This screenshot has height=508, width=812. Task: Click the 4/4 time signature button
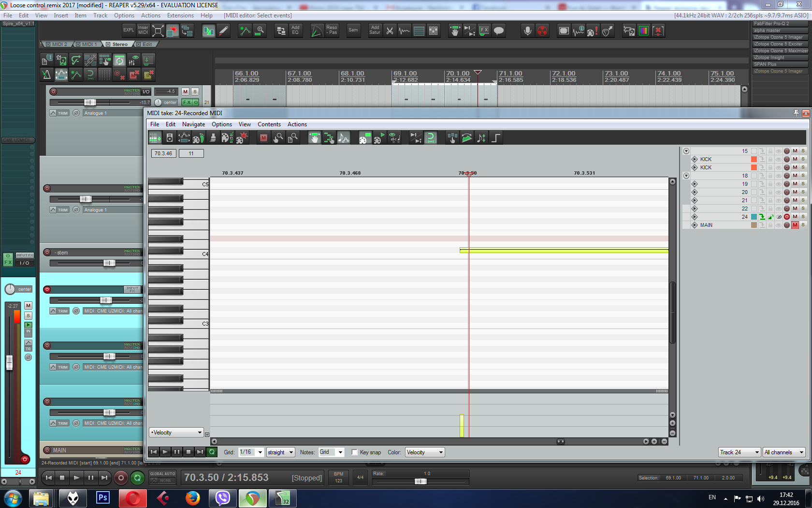coord(360,478)
